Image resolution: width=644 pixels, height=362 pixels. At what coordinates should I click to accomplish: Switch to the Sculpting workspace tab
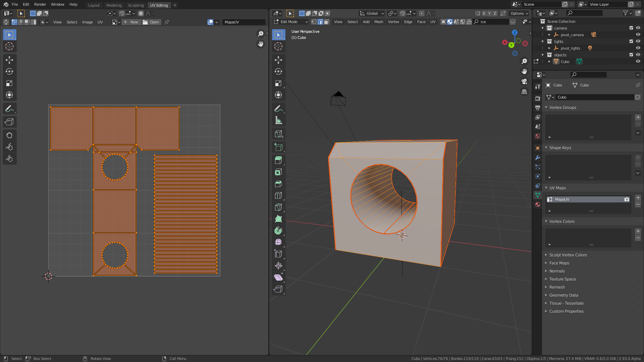[x=136, y=5]
